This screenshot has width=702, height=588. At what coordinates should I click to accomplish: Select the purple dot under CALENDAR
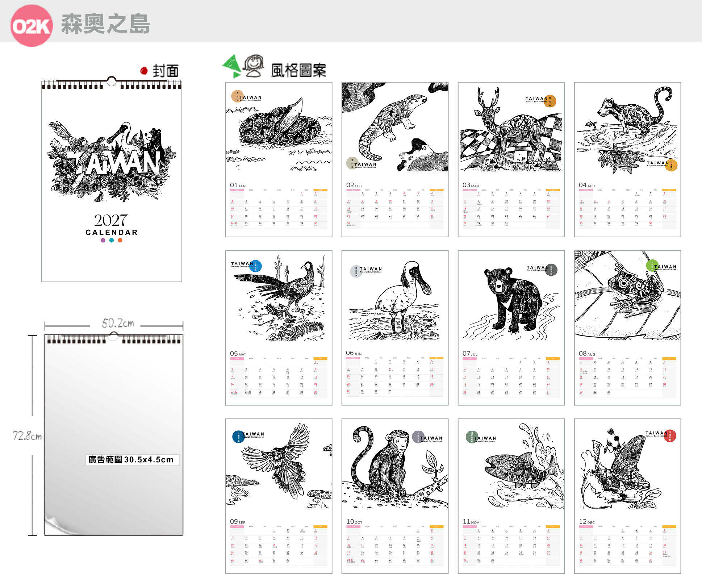[103, 240]
